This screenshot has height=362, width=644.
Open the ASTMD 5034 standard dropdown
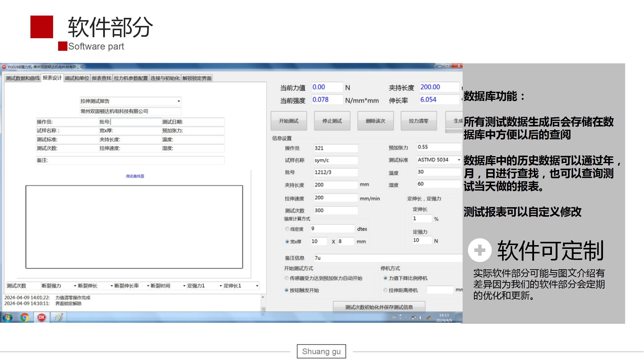[x=459, y=160]
